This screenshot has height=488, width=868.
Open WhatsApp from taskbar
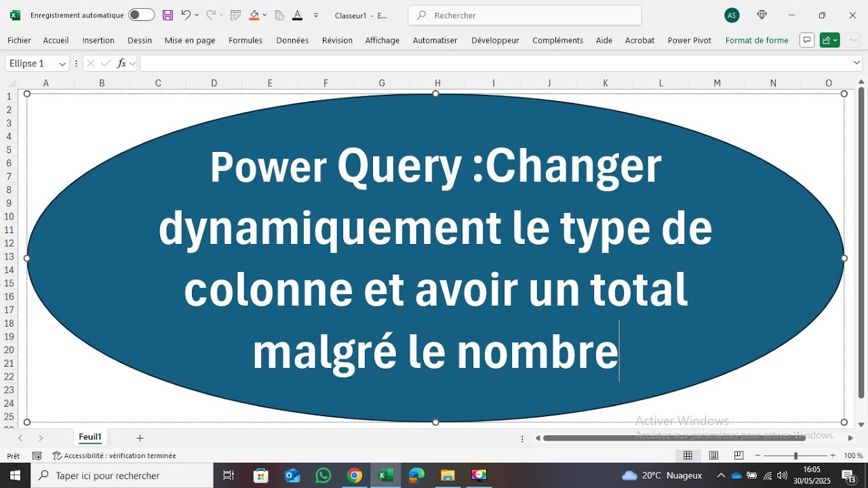323,475
